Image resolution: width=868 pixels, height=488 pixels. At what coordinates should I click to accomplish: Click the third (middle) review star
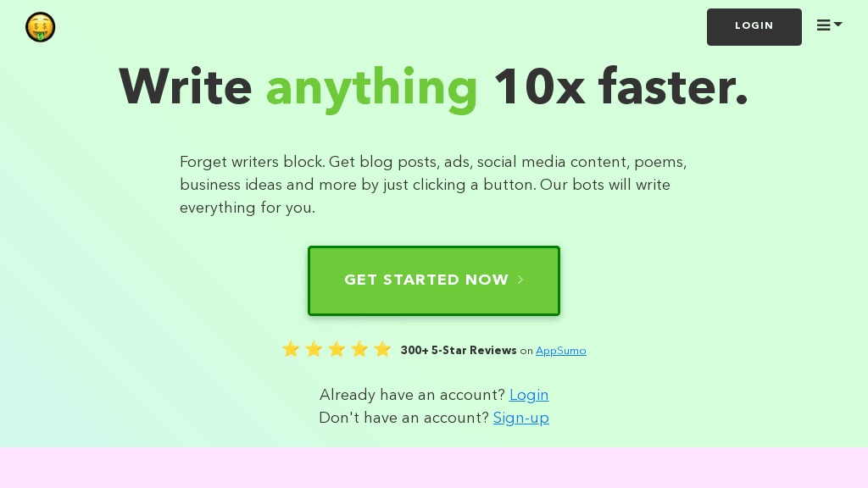point(337,350)
